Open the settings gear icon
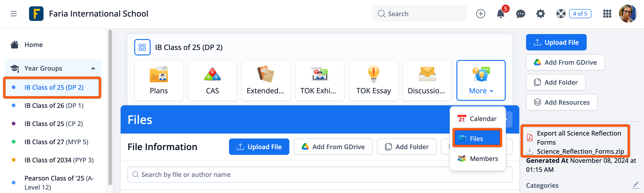Viewport: 644px width, 193px height. tap(540, 14)
